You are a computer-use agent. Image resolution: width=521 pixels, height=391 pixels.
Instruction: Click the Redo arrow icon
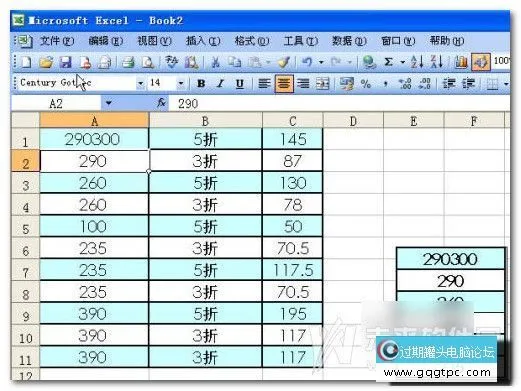click(x=336, y=62)
